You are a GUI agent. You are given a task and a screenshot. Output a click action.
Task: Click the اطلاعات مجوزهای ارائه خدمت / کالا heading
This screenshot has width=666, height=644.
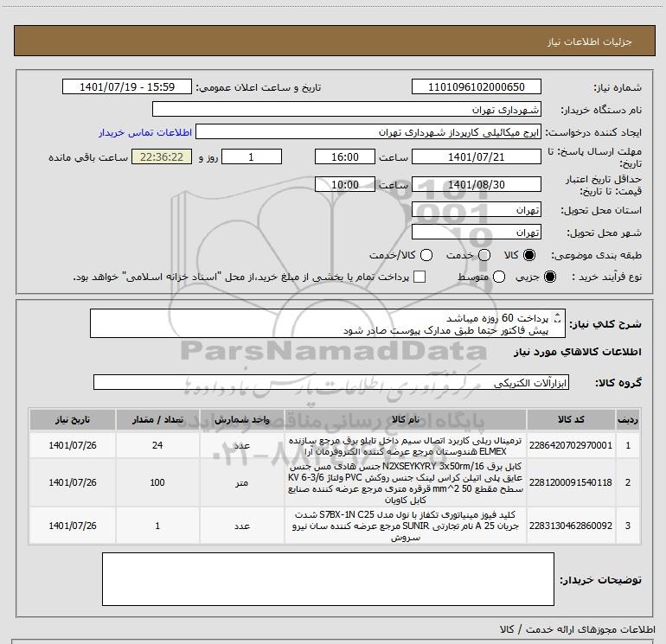pyautogui.click(x=578, y=629)
